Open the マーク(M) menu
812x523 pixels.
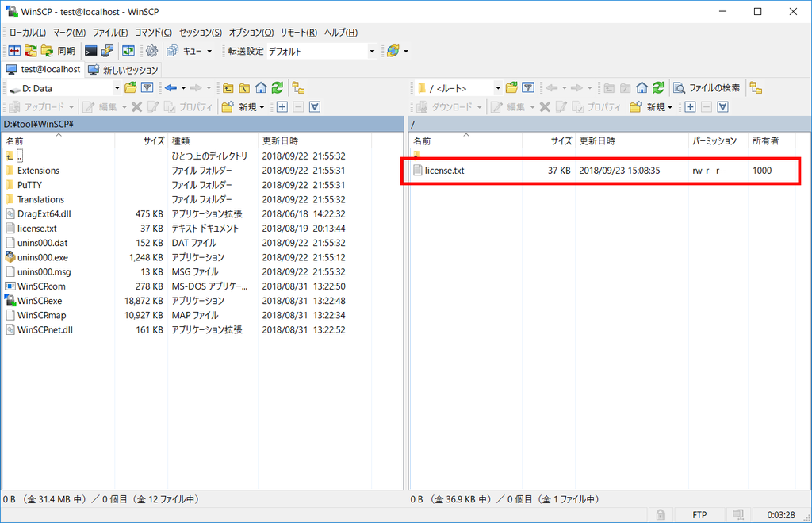point(70,32)
